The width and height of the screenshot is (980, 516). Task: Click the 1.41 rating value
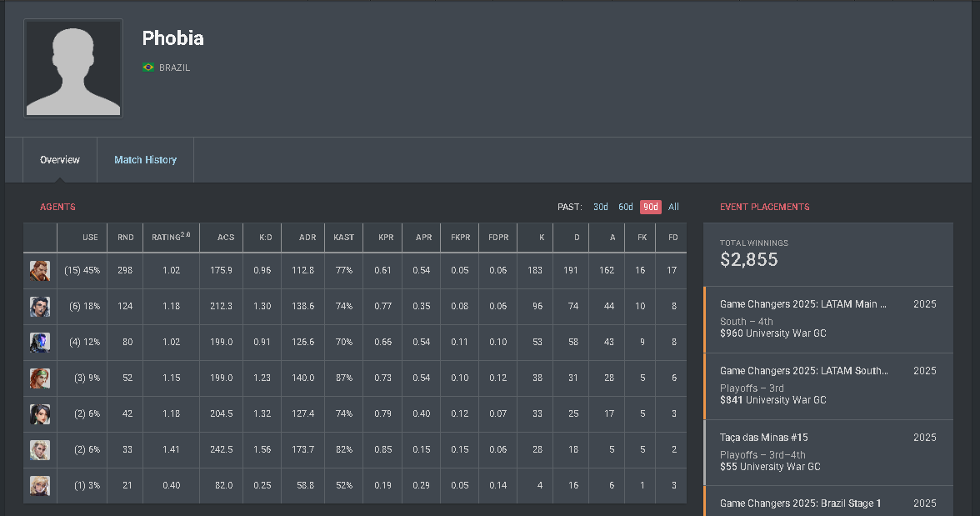pos(172,449)
